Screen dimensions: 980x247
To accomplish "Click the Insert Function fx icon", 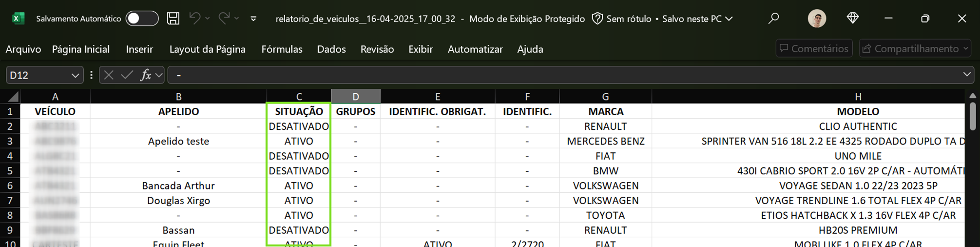I will point(145,75).
